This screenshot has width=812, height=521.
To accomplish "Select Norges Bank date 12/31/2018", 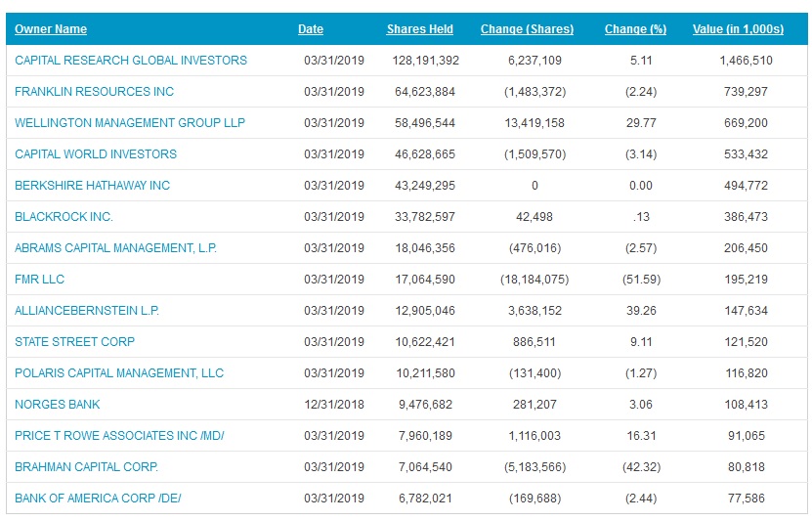I will [334, 405].
